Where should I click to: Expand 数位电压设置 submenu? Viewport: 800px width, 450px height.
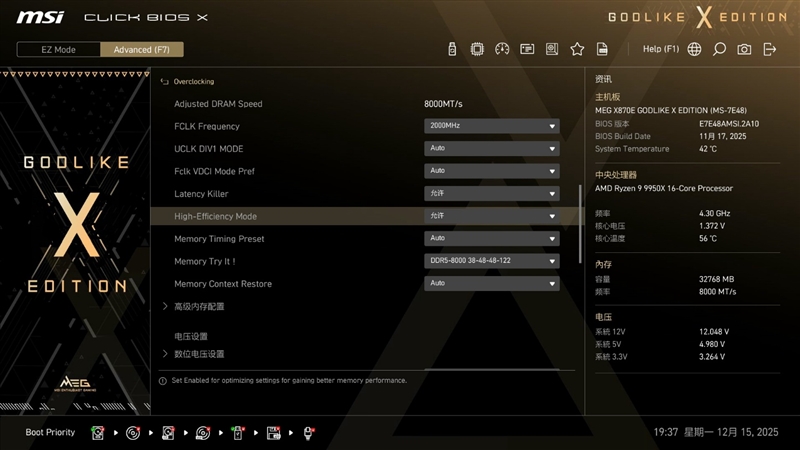(199, 354)
